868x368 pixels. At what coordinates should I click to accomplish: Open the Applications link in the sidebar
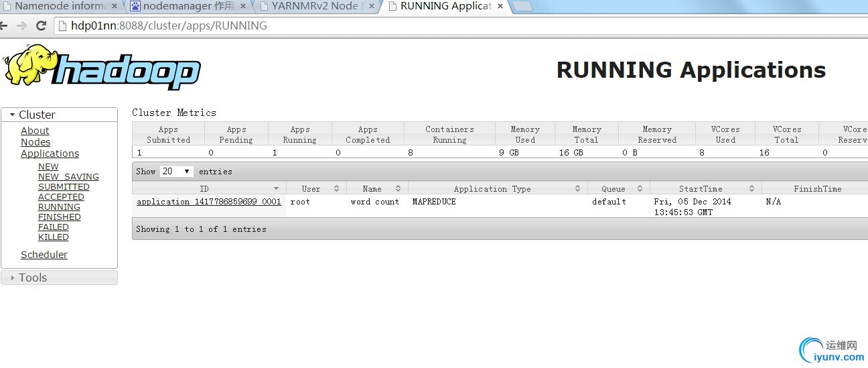(x=50, y=154)
